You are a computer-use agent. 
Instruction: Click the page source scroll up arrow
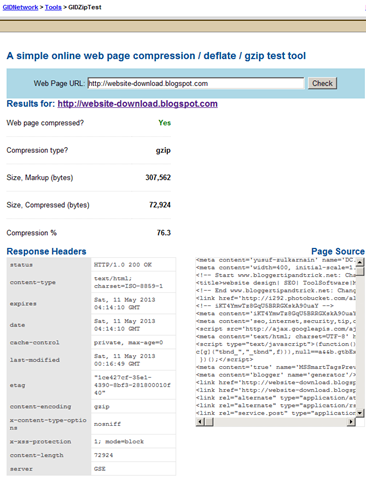pyautogui.click(x=360, y=262)
